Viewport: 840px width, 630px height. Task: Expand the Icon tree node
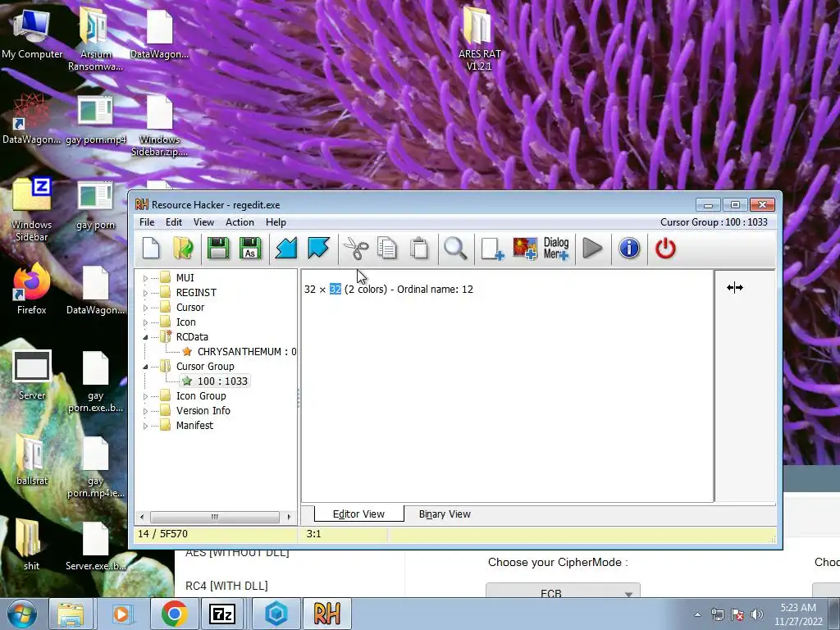[145, 323]
